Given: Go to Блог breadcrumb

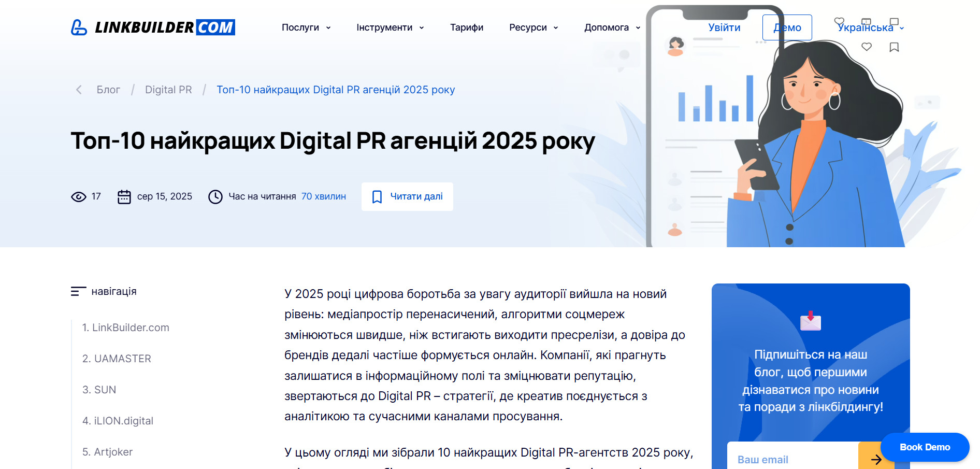Looking at the screenshot, I should [x=108, y=90].
